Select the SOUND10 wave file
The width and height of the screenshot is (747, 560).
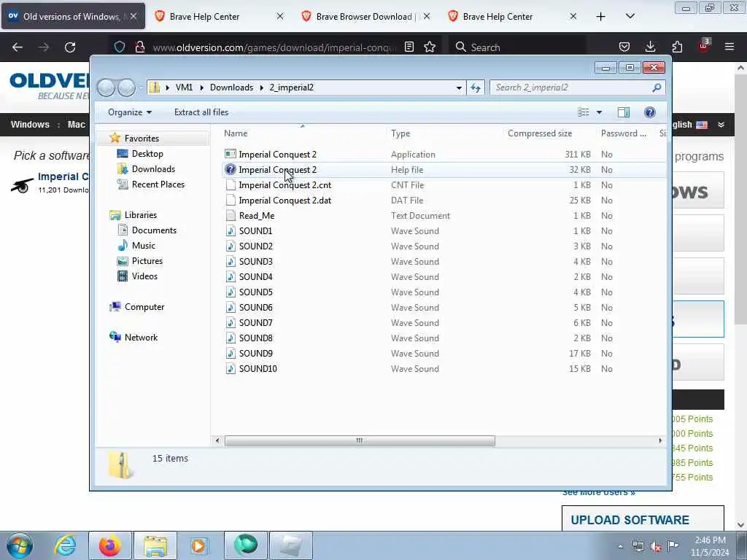click(x=258, y=368)
